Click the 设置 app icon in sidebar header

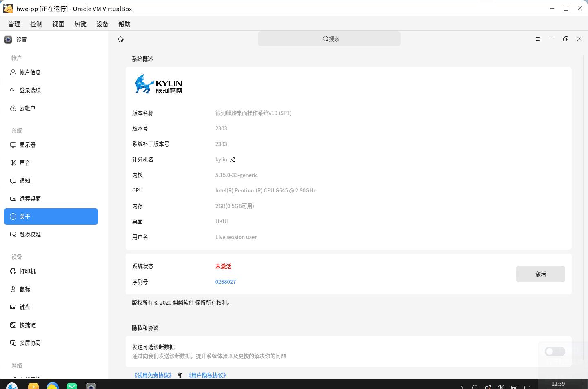8,40
